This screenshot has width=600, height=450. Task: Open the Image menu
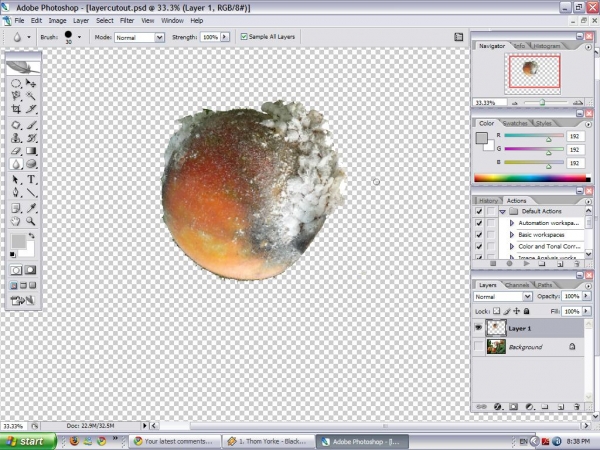pos(57,21)
